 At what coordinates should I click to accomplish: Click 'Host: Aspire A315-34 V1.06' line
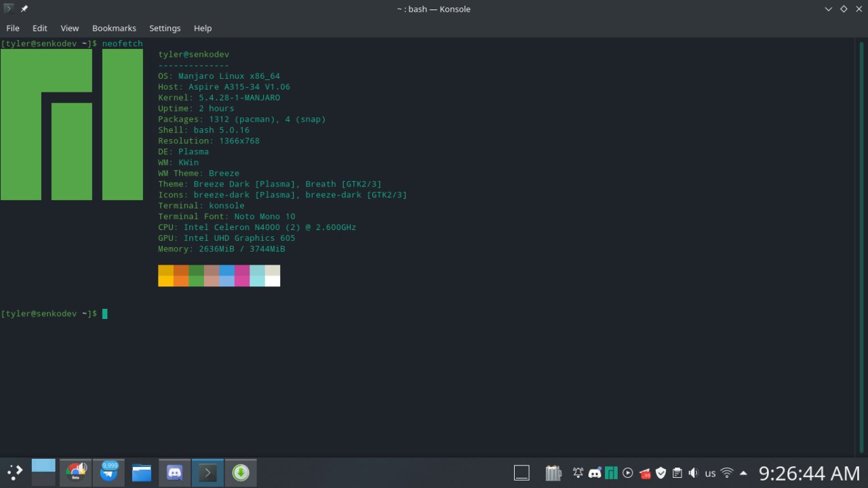pos(224,87)
